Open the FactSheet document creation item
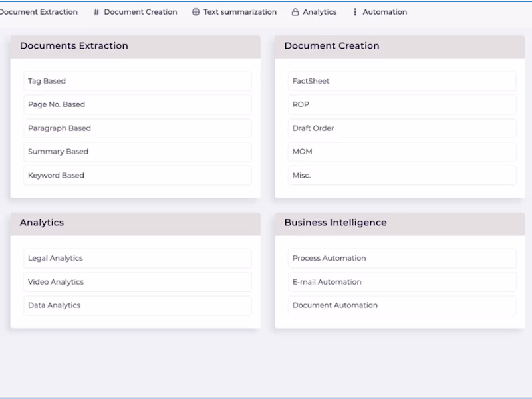This screenshot has height=399, width=532. pos(402,81)
